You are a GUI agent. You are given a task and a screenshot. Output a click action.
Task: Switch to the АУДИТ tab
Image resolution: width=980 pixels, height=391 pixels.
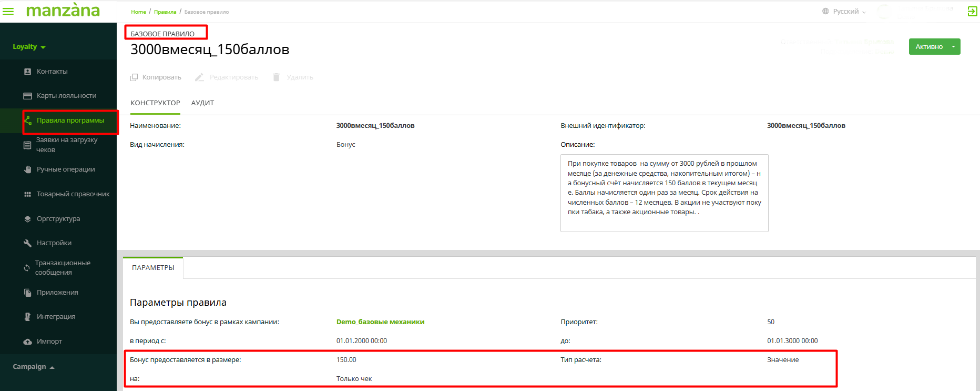[x=202, y=103]
